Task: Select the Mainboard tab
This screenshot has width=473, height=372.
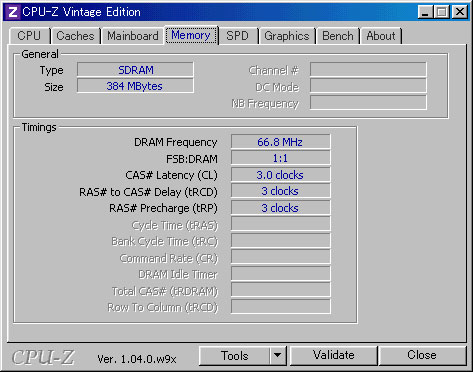Action: pos(133,36)
